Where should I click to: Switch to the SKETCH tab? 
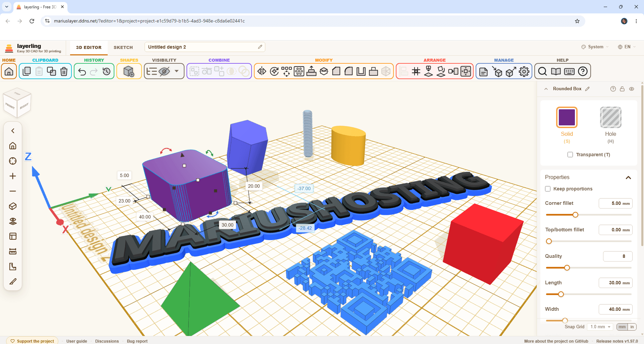click(123, 48)
